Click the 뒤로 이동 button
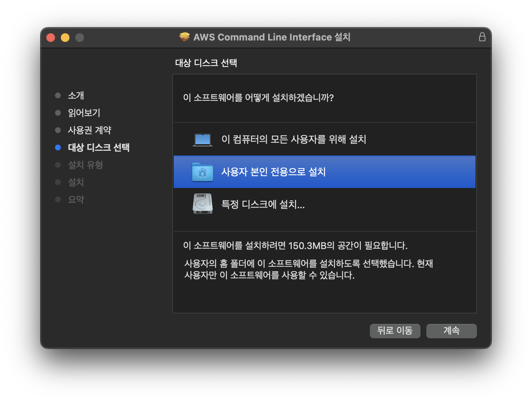The height and width of the screenshot is (402, 532). click(395, 331)
